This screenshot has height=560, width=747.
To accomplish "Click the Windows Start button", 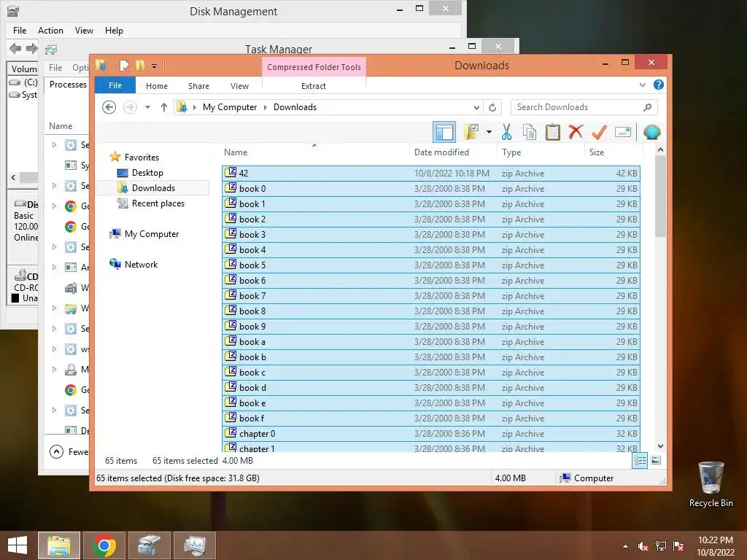I will (18, 545).
